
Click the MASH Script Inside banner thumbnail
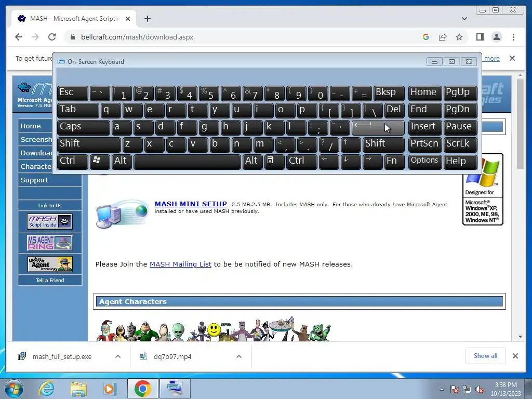coord(50,221)
